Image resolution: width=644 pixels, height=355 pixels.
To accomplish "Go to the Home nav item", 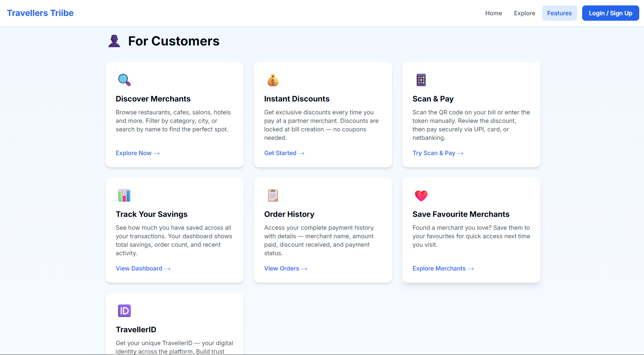I will coord(493,13).
